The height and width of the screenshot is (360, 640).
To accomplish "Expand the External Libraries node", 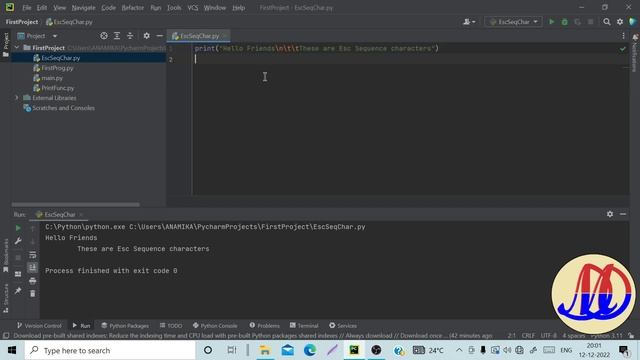I will (x=17, y=98).
